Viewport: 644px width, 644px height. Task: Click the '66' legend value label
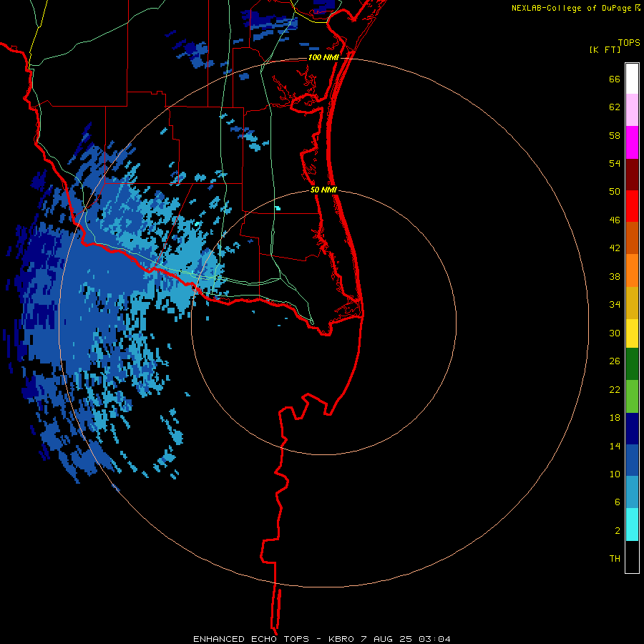[x=615, y=79]
